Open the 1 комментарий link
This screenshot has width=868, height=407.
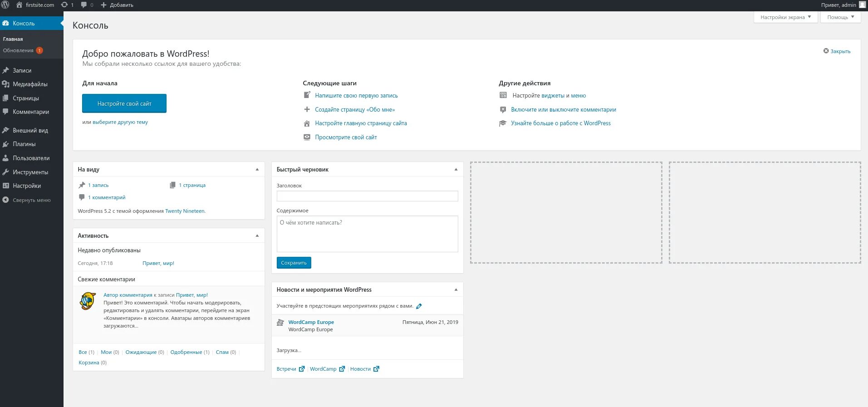[107, 197]
